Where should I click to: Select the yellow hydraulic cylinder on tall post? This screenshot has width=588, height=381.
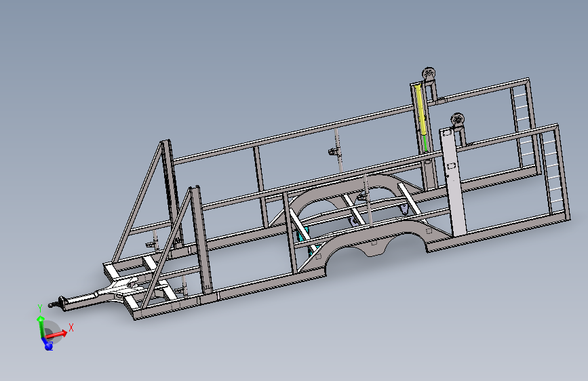click(x=421, y=110)
